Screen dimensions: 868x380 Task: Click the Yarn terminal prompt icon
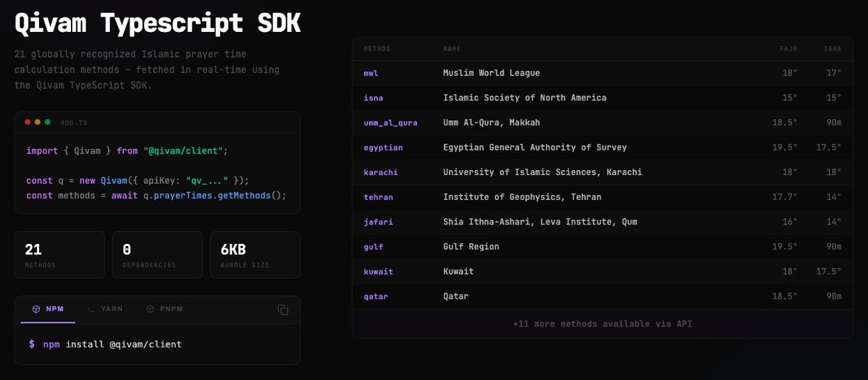click(x=90, y=309)
